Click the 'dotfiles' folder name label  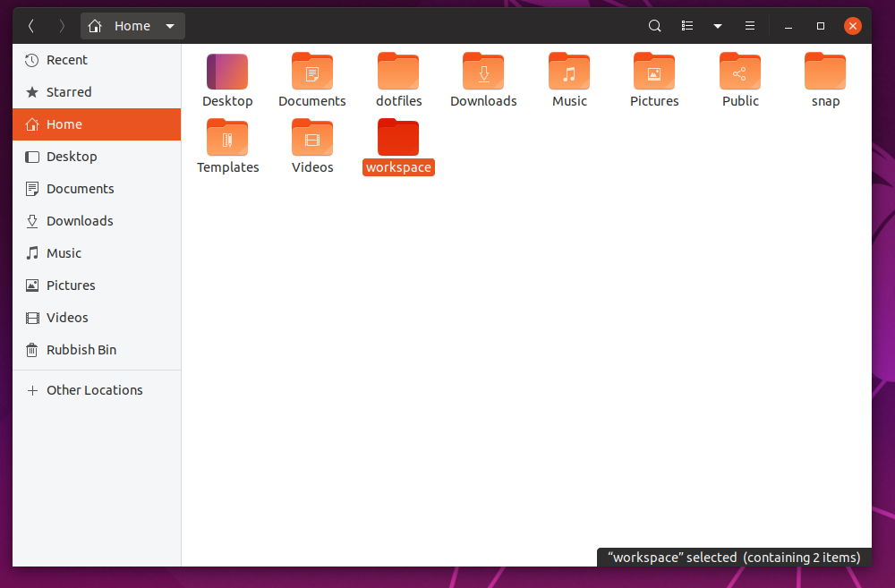tap(398, 101)
